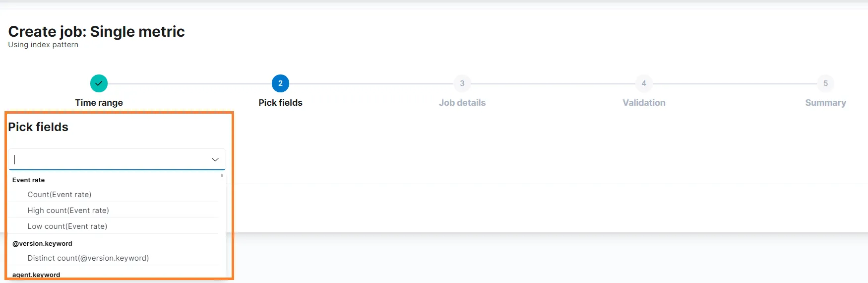Image resolution: width=868 pixels, height=283 pixels.
Task: Click the @version.keyword group header
Action: click(x=42, y=243)
